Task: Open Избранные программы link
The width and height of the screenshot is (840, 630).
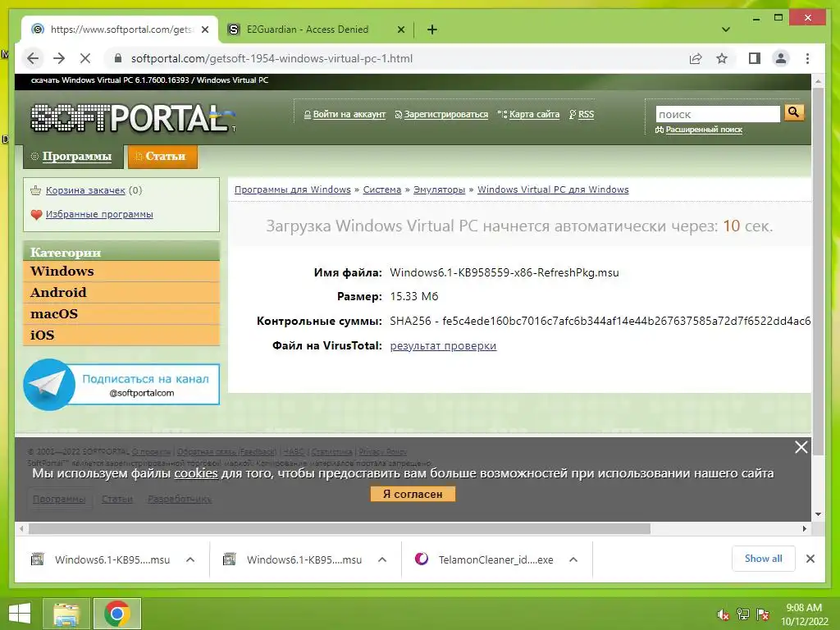Action: click(99, 214)
